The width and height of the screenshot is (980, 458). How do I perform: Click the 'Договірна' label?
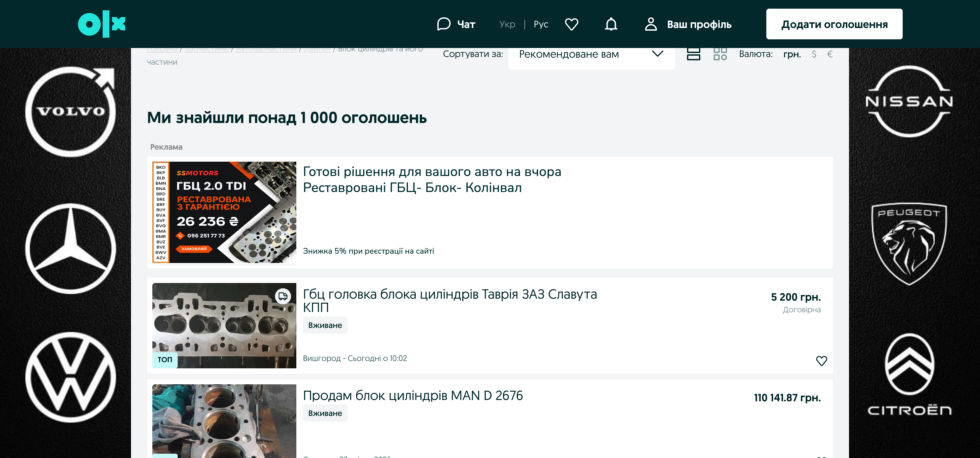click(x=802, y=310)
